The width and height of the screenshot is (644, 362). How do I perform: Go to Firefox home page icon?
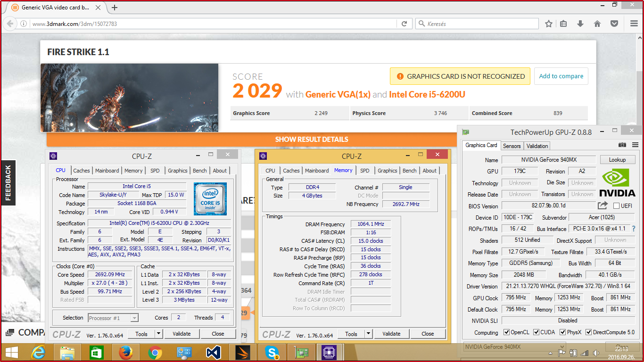[597, 24]
